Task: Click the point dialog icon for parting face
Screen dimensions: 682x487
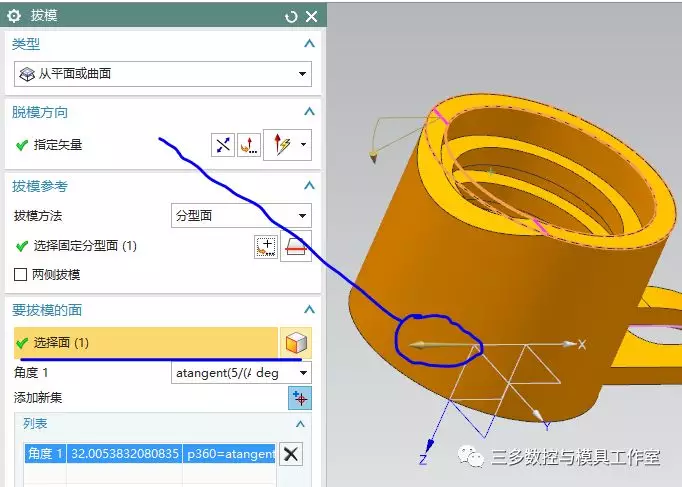Action: [266, 247]
